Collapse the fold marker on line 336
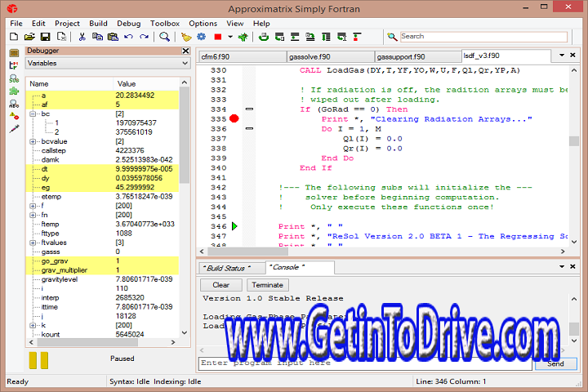The height and width of the screenshot is (392, 588). point(249,128)
